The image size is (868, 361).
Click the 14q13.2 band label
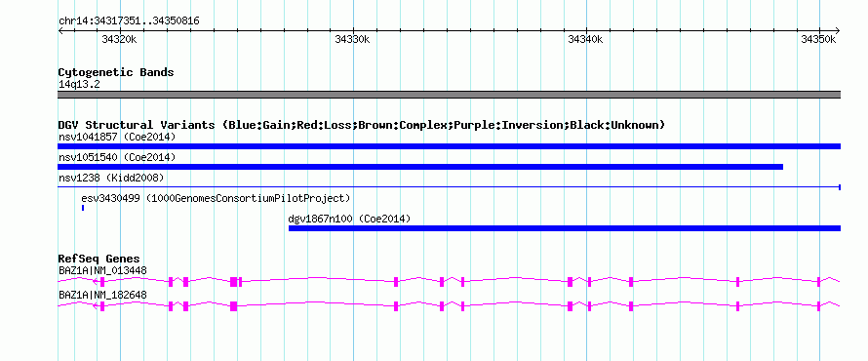tap(79, 85)
